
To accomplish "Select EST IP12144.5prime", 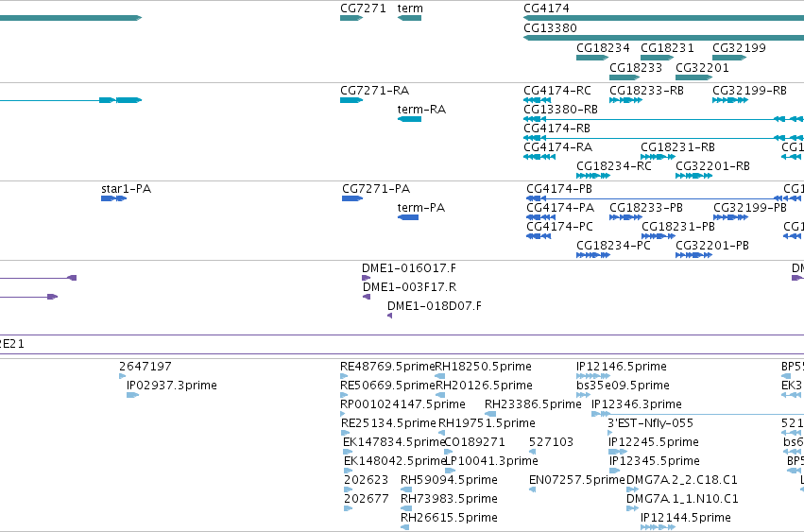I will (658, 528).
